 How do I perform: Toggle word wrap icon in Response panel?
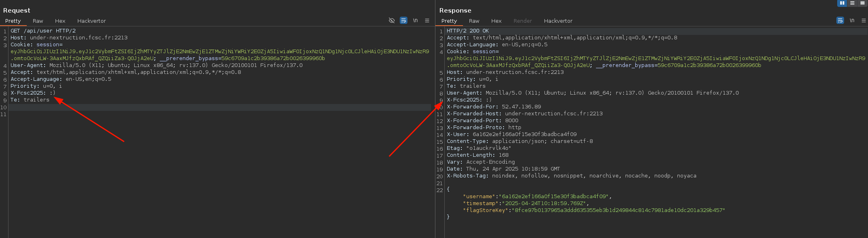[840, 20]
